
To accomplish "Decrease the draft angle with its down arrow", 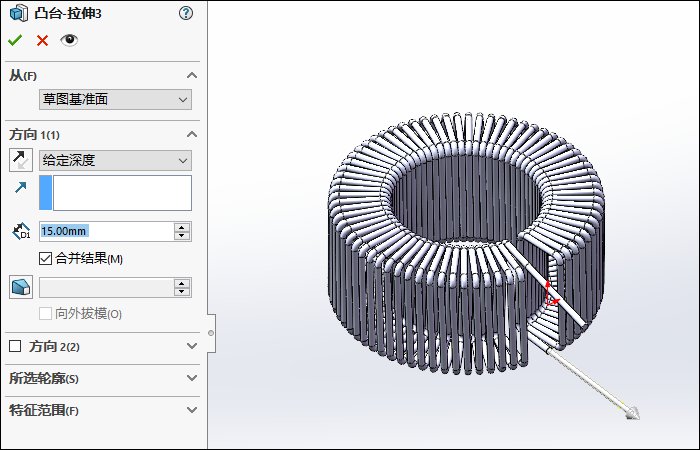I will (x=182, y=292).
